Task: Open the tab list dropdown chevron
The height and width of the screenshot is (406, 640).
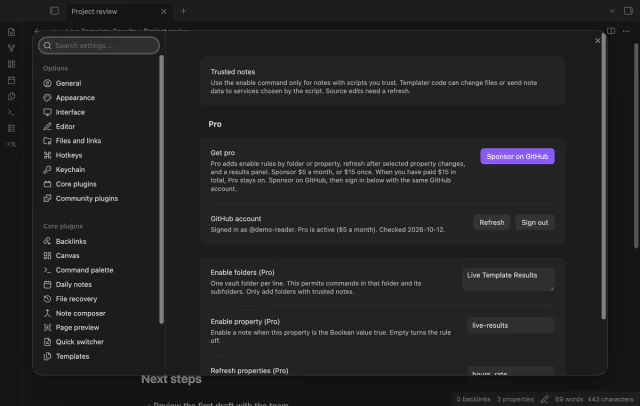Action: (612, 11)
